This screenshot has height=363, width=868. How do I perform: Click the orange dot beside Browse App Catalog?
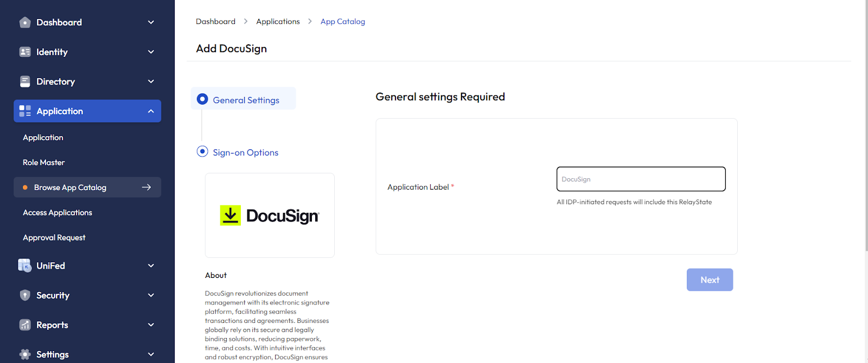point(25,187)
